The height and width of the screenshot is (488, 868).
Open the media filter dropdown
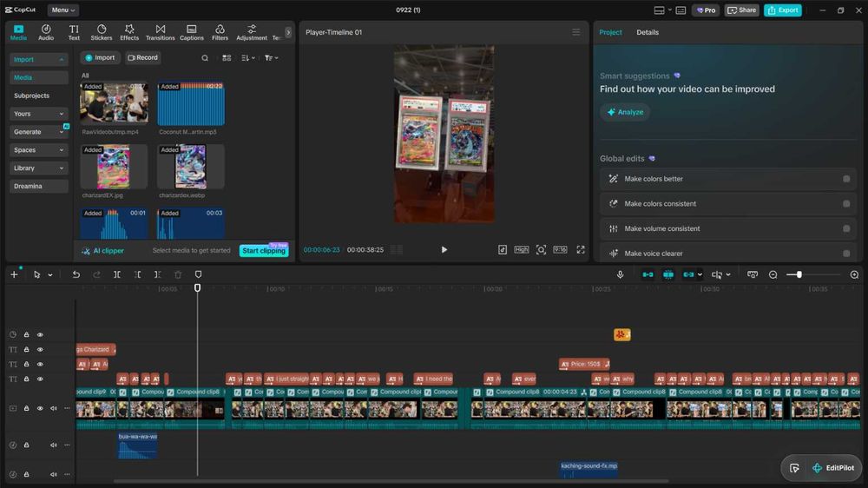point(271,57)
